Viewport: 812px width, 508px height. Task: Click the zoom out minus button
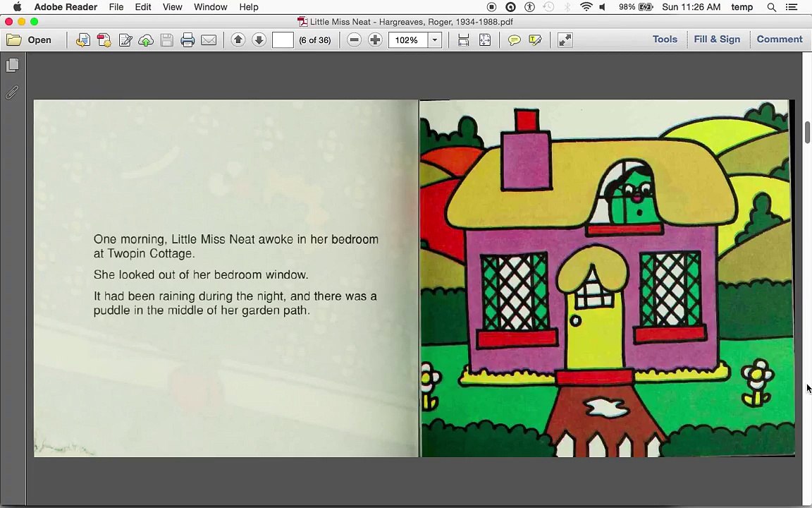pos(355,40)
